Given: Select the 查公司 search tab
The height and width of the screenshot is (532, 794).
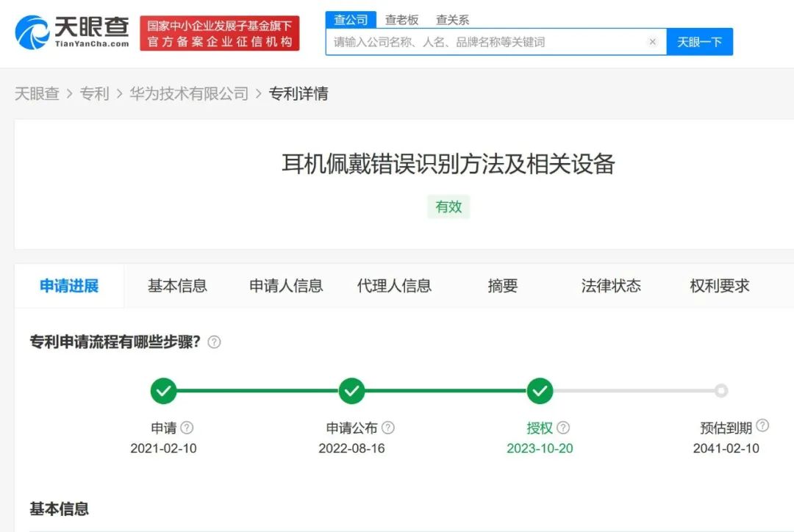Looking at the screenshot, I should point(351,20).
